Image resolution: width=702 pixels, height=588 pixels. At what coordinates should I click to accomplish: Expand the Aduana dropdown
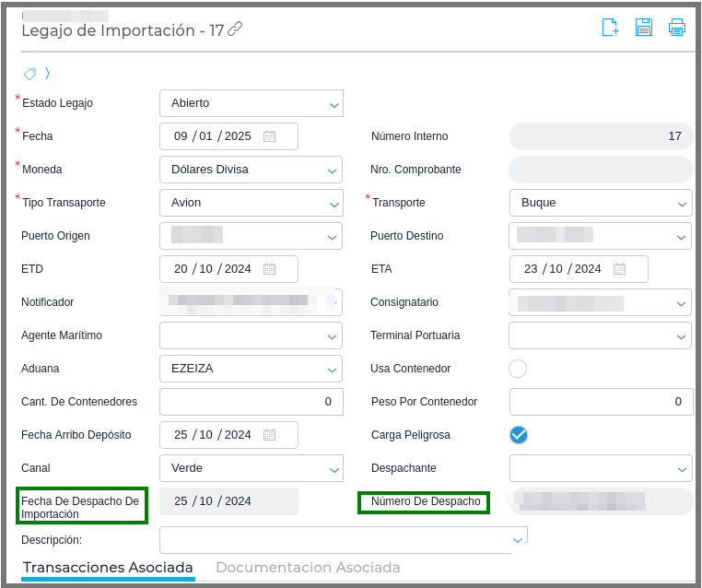tap(333, 370)
